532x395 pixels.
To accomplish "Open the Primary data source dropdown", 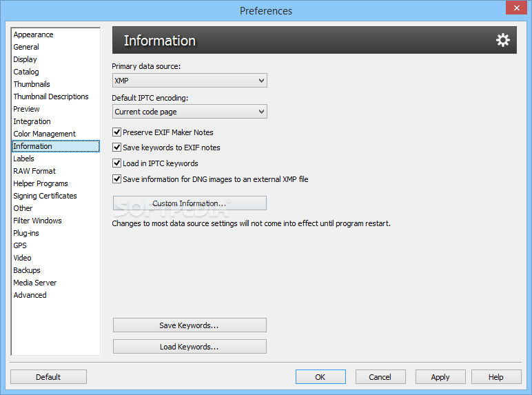I will point(190,81).
